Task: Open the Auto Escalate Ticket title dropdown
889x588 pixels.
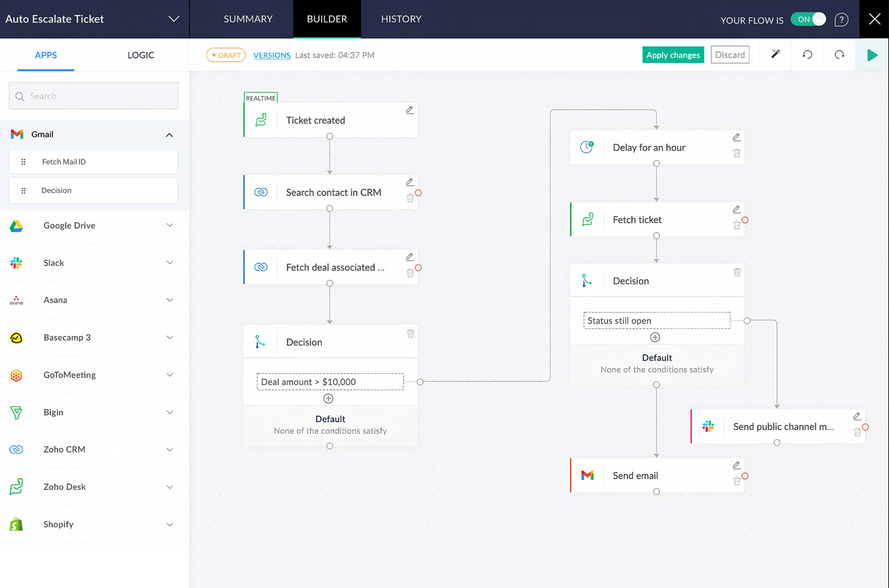Action: 173,19
